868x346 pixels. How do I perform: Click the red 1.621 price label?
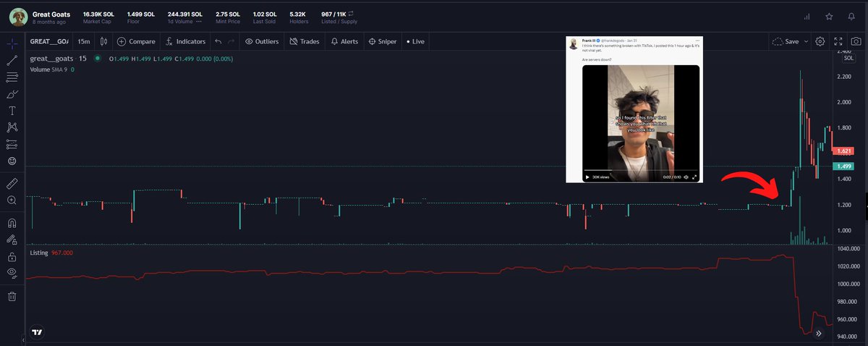(x=843, y=151)
